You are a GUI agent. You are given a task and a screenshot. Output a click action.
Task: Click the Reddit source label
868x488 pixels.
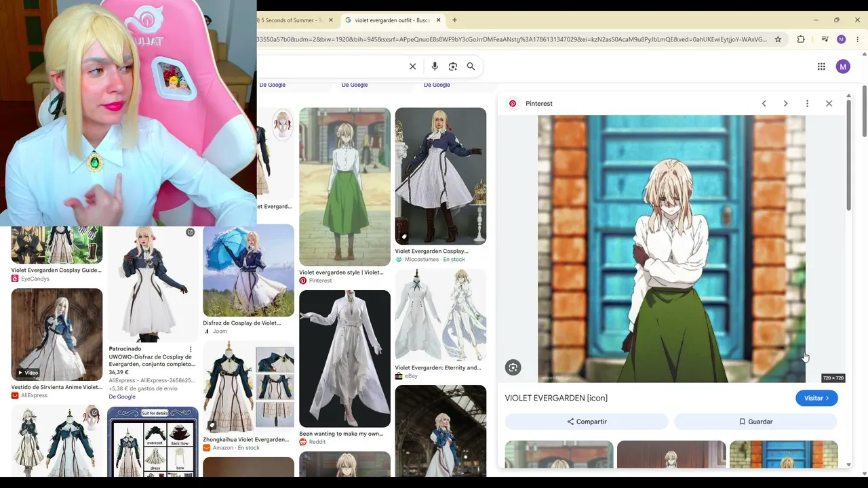(313, 442)
